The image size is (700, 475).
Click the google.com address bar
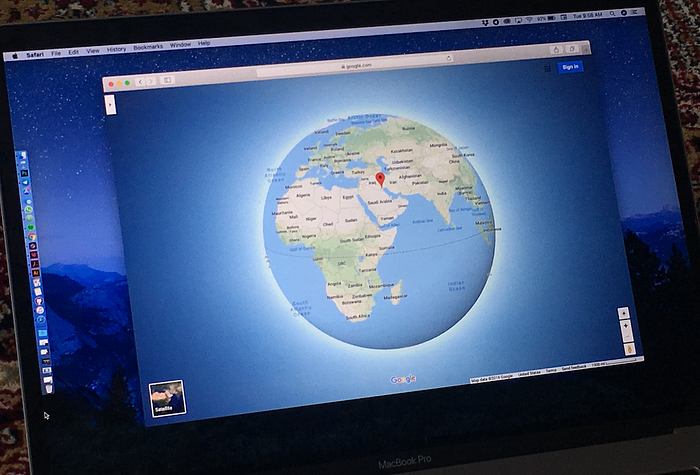pyautogui.click(x=356, y=66)
